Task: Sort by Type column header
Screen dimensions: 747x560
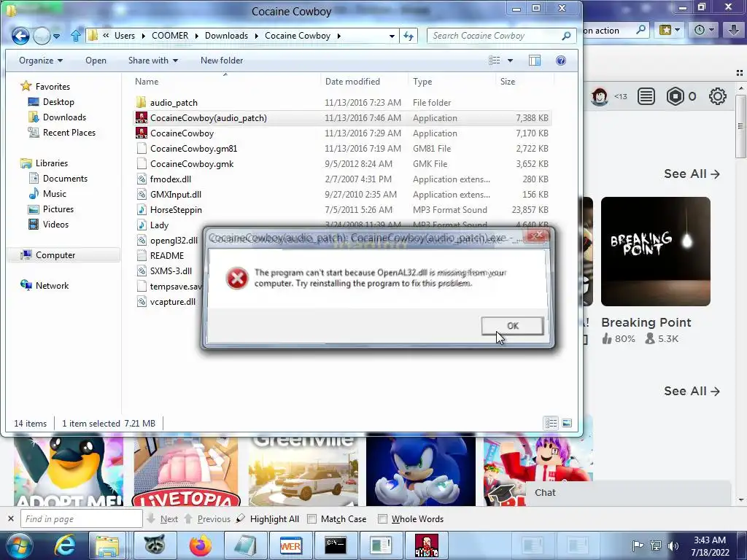Action: [x=452, y=82]
